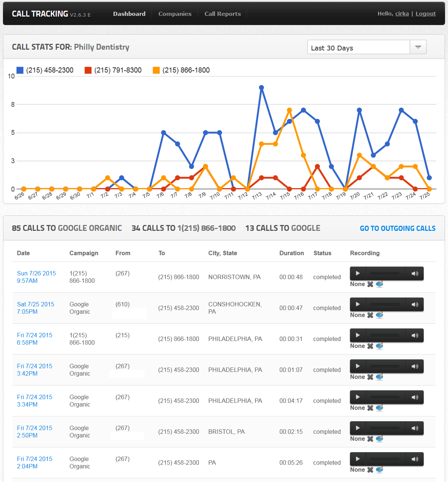Open the Last 30 Days dropdown arrow
This screenshot has width=448, height=489.
pyautogui.click(x=418, y=47)
